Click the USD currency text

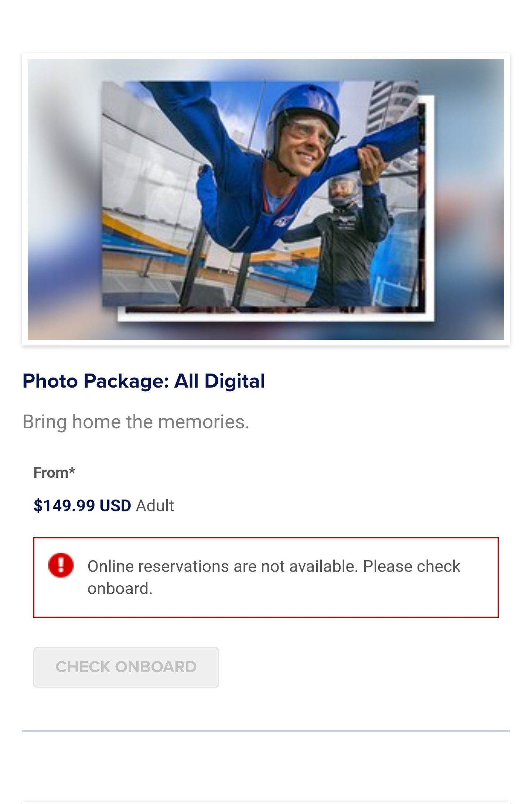pyautogui.click(x=115, y=505)
